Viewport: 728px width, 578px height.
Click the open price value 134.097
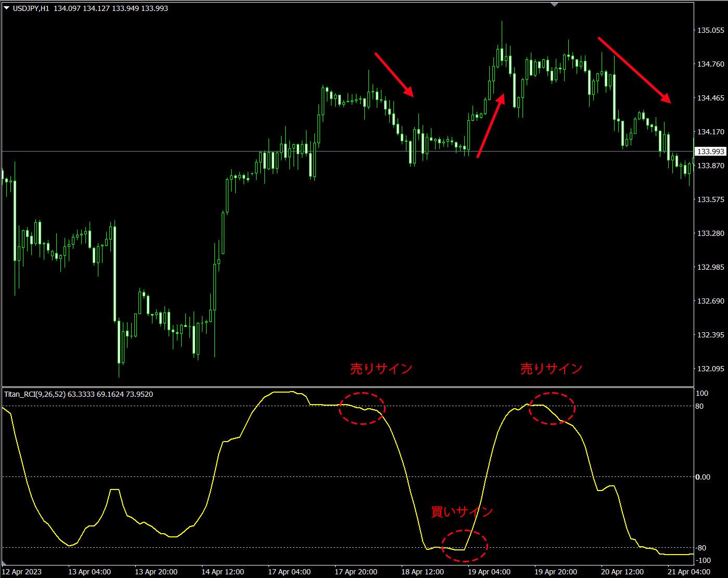(x=68, y=8)
